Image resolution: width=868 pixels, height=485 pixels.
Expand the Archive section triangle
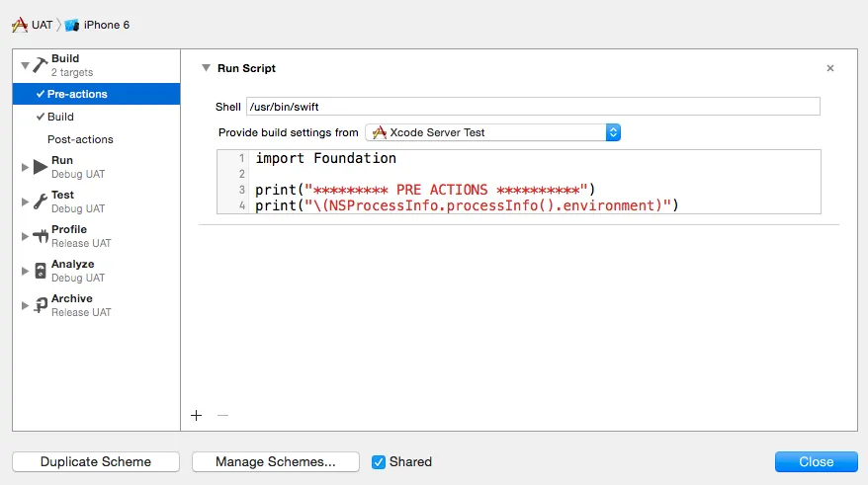click(x=26, y=305)
